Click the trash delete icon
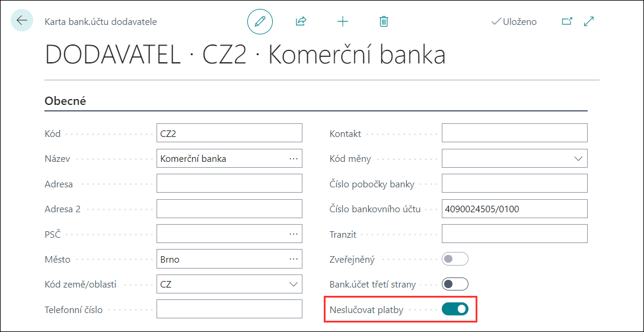The image size is (644, 332). (384, 21)
